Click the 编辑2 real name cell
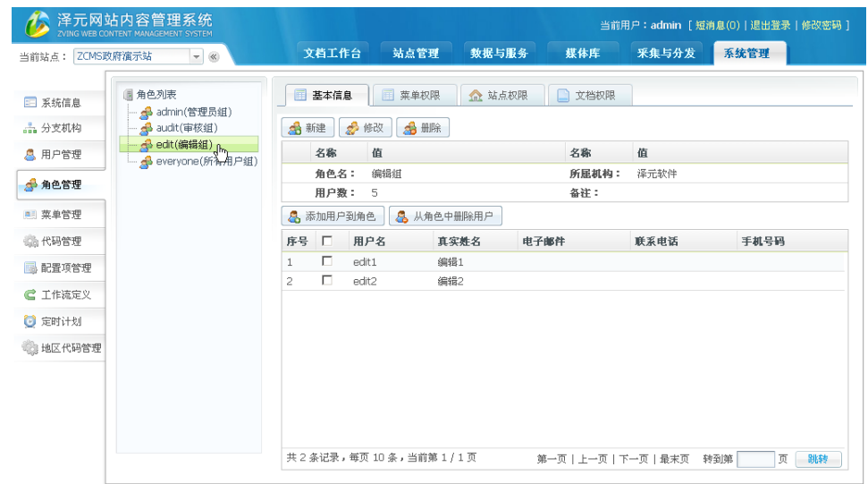The height and width of the screenshot is (484, 868). pos(451,281)
